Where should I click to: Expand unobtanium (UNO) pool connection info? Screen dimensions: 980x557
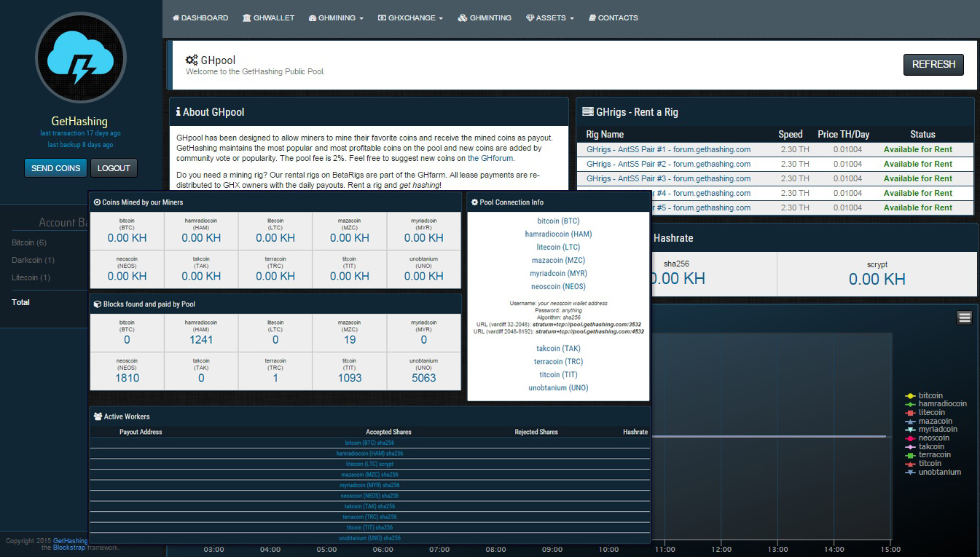click(558, 387)
